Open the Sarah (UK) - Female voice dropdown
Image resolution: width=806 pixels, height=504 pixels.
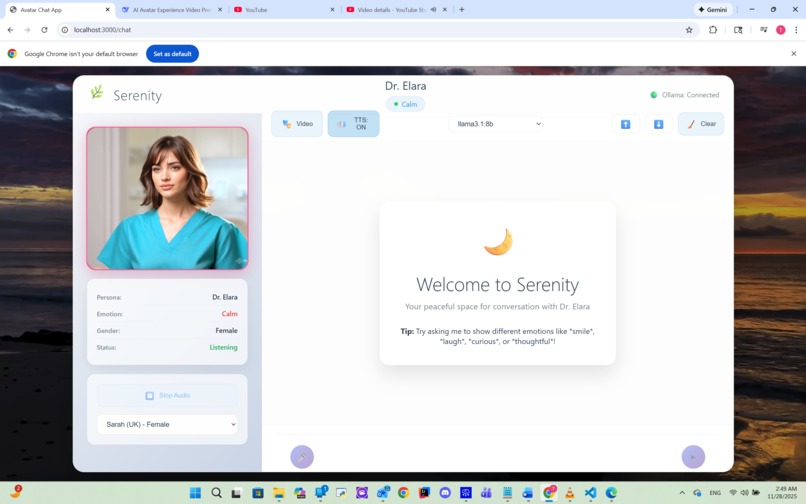click(x=168, y=424)
